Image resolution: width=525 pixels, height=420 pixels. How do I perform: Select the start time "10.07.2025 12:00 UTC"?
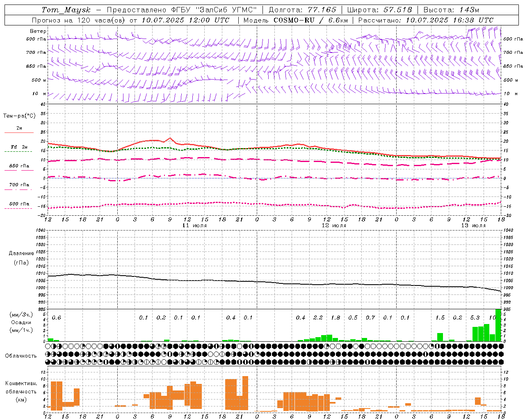coord(185,20)
